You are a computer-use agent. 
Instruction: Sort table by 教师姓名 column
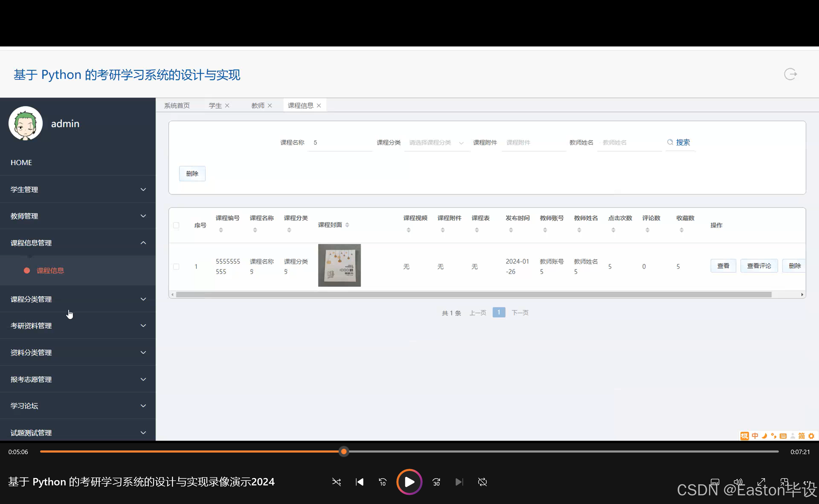579,230
